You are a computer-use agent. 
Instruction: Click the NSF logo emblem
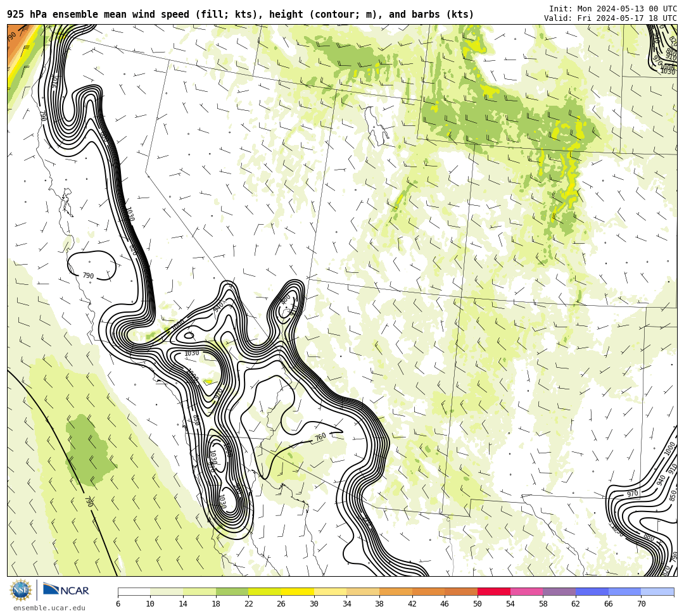20,590
